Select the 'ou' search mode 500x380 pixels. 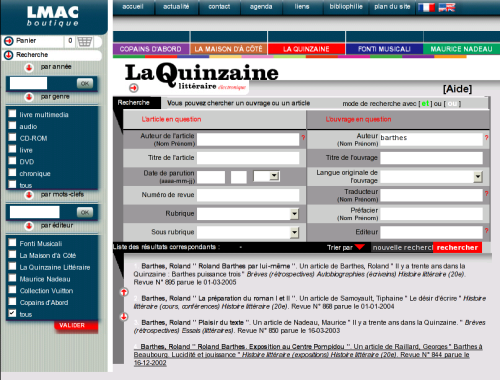[452, 104]
